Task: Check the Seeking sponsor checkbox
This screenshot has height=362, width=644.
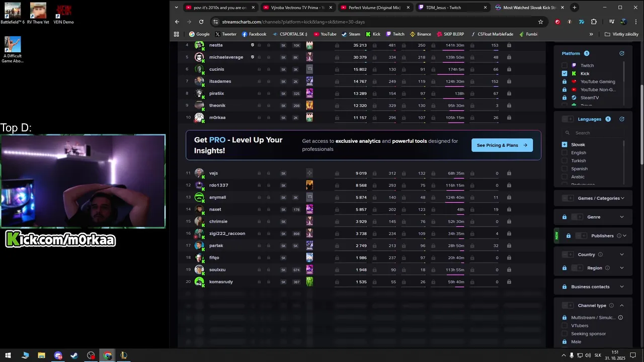Action: coord(565,334)
